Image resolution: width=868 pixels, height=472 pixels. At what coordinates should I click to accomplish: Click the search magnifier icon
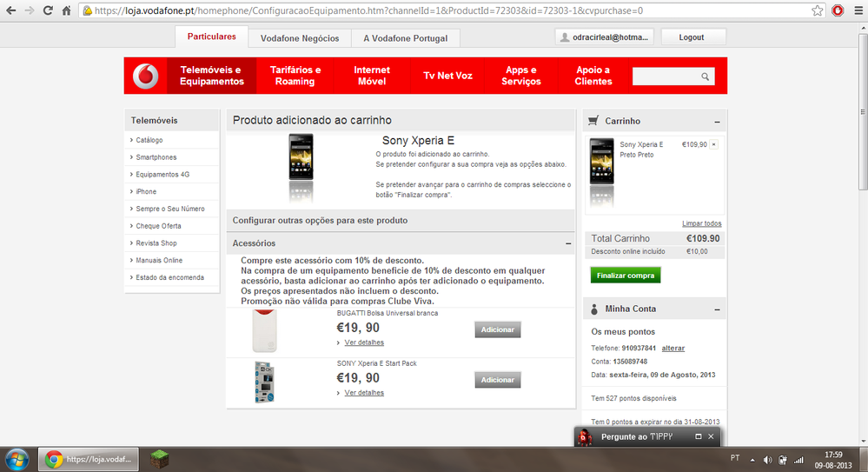click(x=706, y=77)
